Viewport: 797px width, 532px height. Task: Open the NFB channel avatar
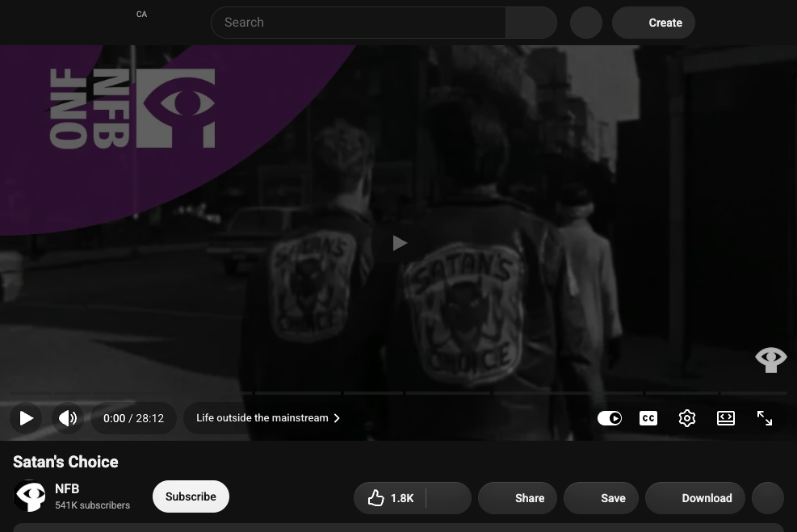coord(30,496)
